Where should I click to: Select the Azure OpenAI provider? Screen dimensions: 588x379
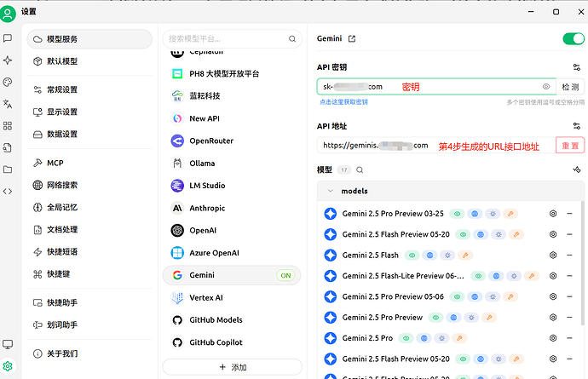(x=232, y=253)
